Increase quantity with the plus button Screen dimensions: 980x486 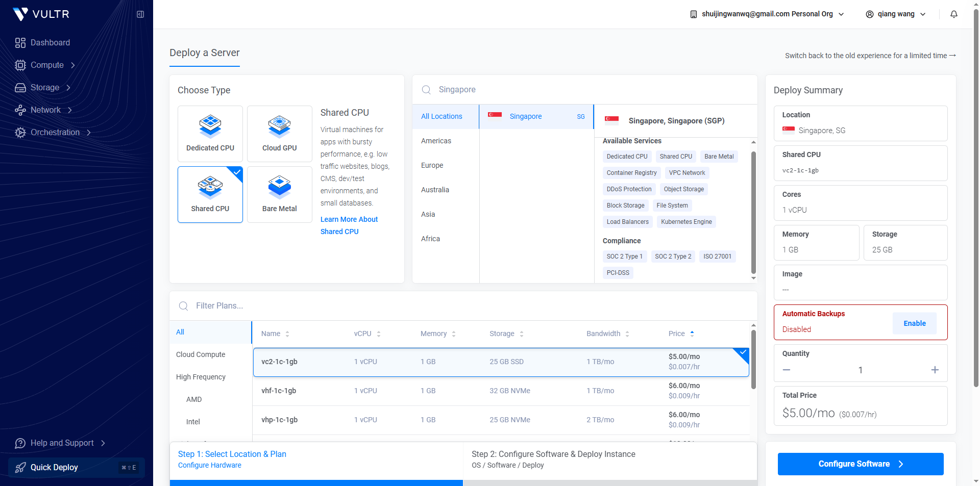point(935,370)
